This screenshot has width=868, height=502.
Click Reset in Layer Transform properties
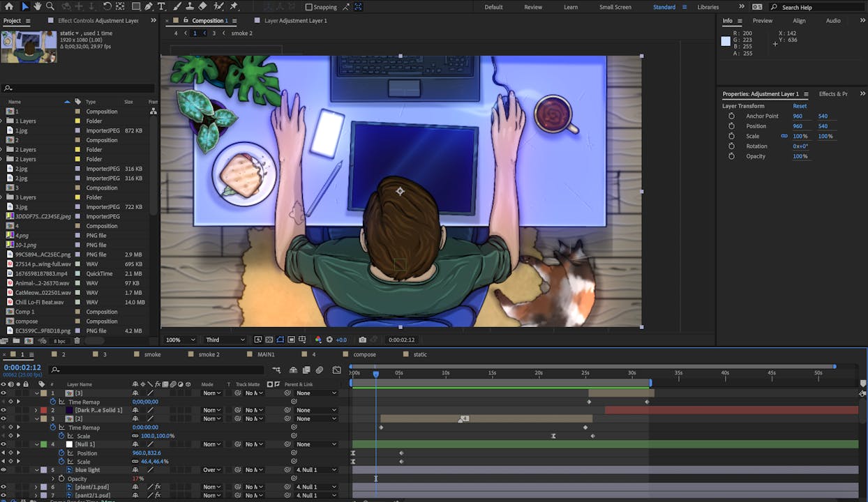[x=800, y=106]
